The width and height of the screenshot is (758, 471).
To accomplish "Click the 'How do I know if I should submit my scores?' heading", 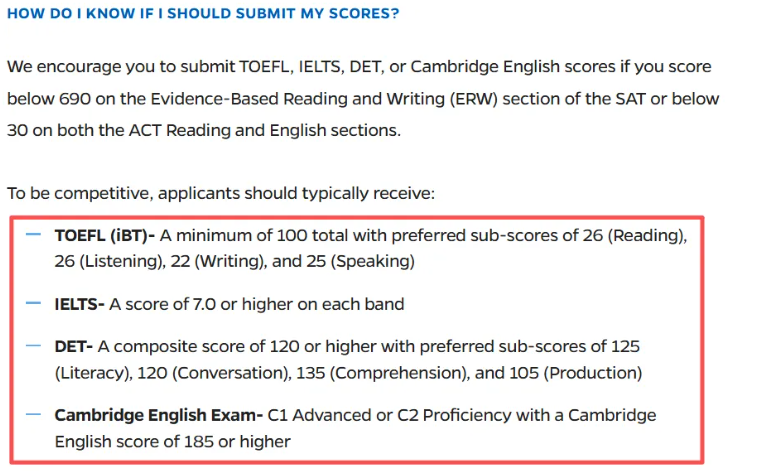I will click(203, 15).
